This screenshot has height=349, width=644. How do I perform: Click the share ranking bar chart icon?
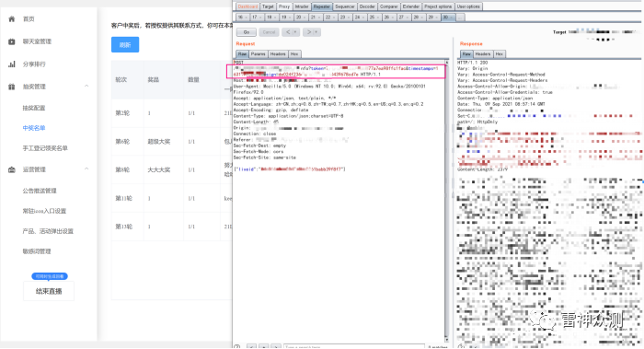11,64
